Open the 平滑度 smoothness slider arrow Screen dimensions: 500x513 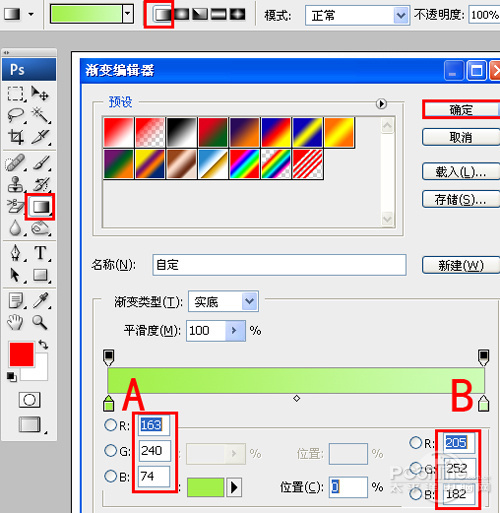click(x=235, y=331)
